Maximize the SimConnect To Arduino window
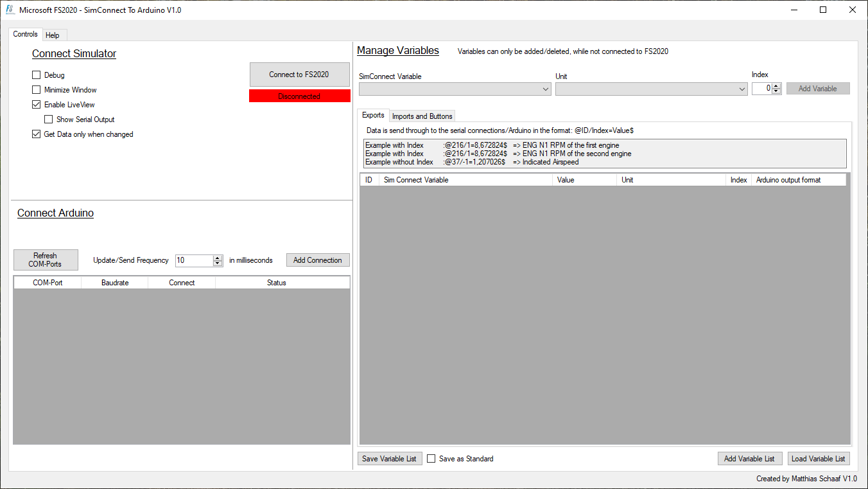The width and height of the screenshot is (868, 489). [x=823, y=10]
